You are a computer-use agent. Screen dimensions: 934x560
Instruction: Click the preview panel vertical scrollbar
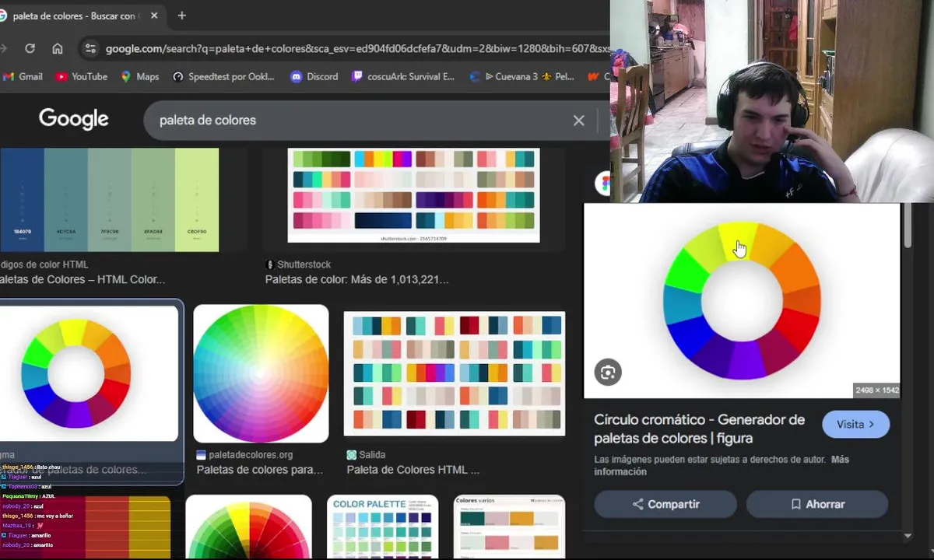pos(908,227)
